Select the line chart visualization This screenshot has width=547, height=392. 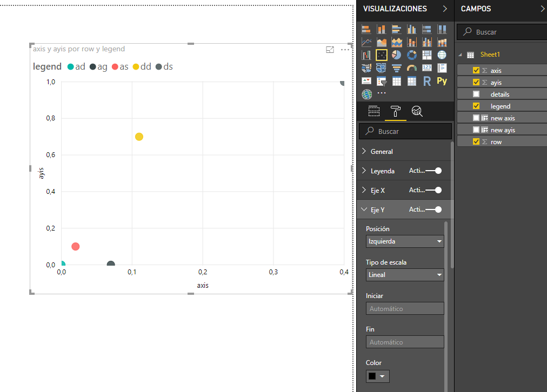[x=366, y=42]
